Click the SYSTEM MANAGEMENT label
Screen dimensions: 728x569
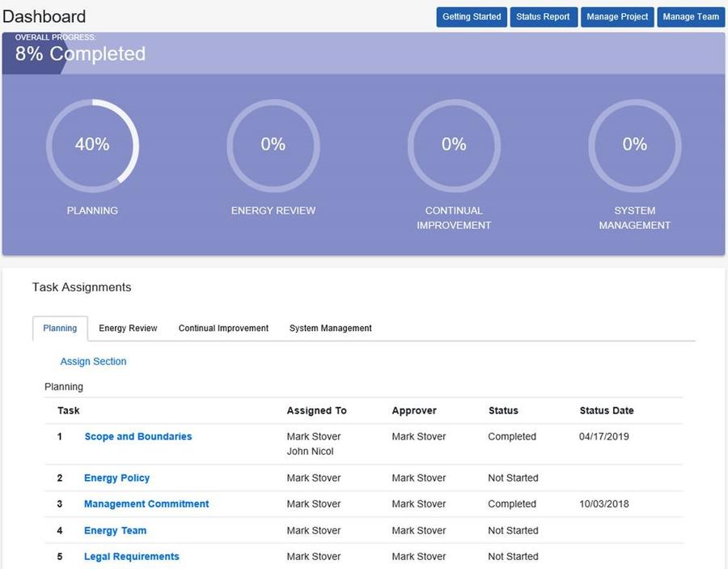click(x=635, y=218)
